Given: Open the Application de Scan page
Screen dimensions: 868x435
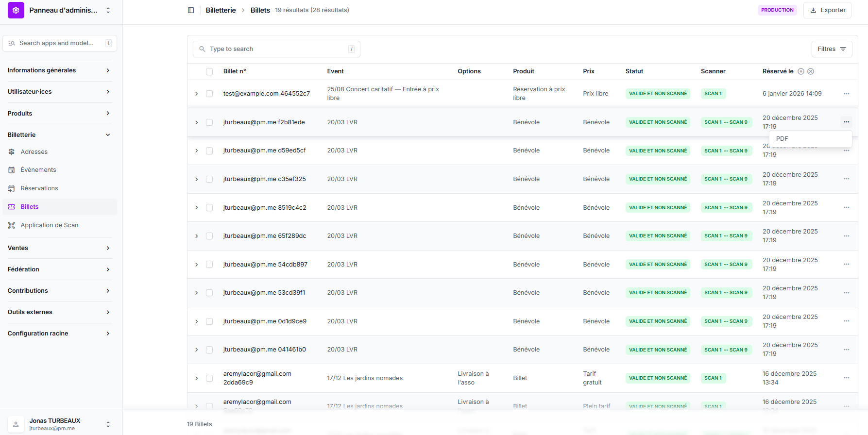Looking at the screenshot, I should (49, 225).
